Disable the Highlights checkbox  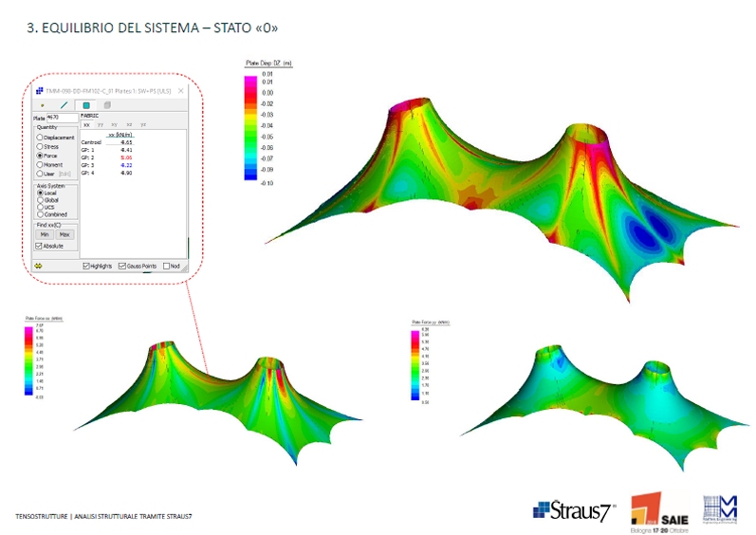tap(86, 267)
